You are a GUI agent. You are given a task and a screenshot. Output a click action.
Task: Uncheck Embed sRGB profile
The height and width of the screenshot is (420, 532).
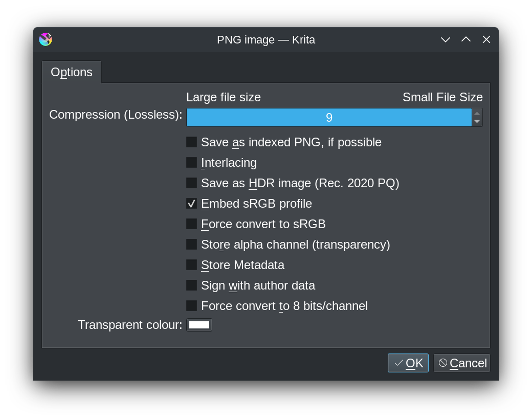(192, 204)
